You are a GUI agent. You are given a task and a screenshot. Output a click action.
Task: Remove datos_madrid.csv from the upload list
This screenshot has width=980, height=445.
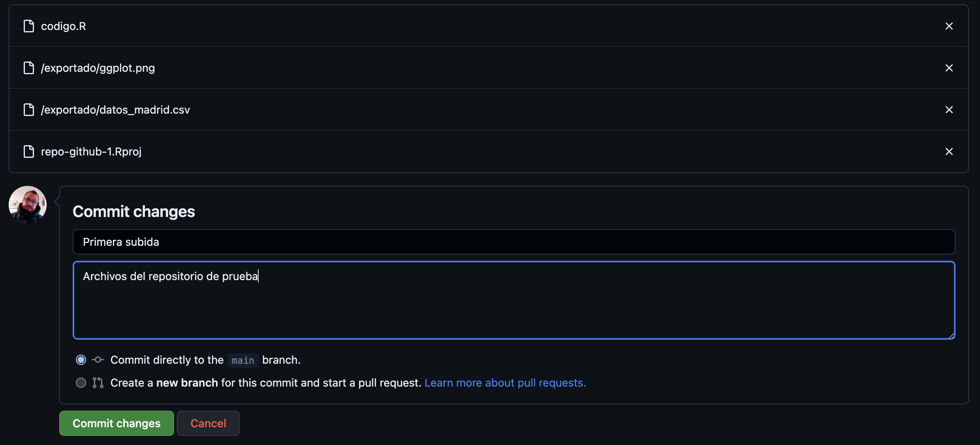click(949, 110)
